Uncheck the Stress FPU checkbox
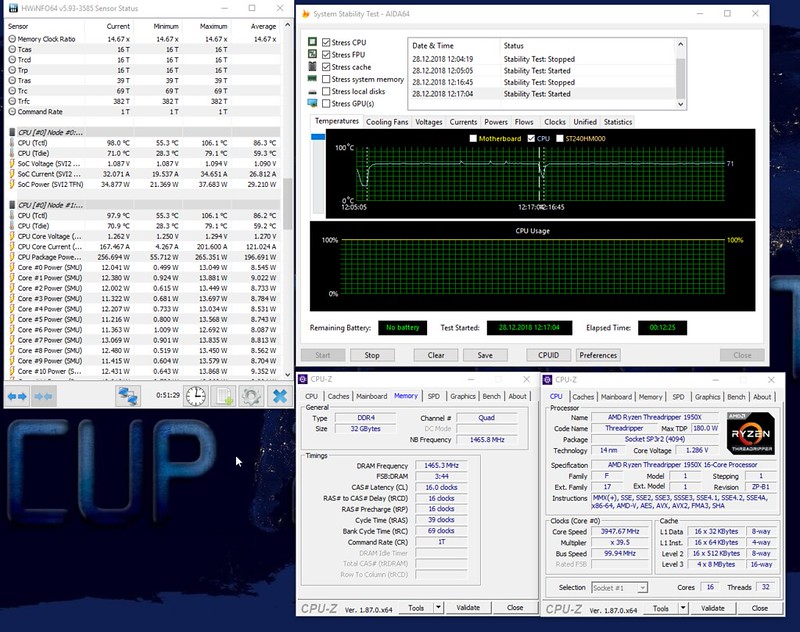 tap(327, 55)
